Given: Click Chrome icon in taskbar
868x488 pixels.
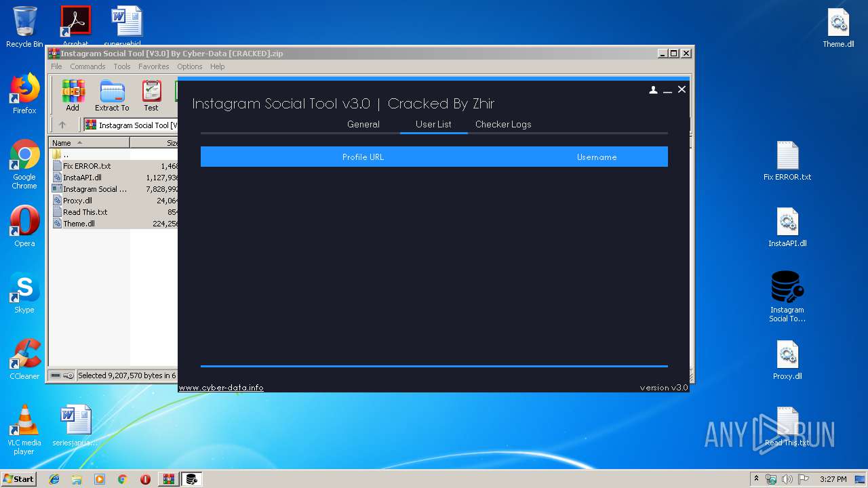Looking at the screenshot, I should 122,479.
